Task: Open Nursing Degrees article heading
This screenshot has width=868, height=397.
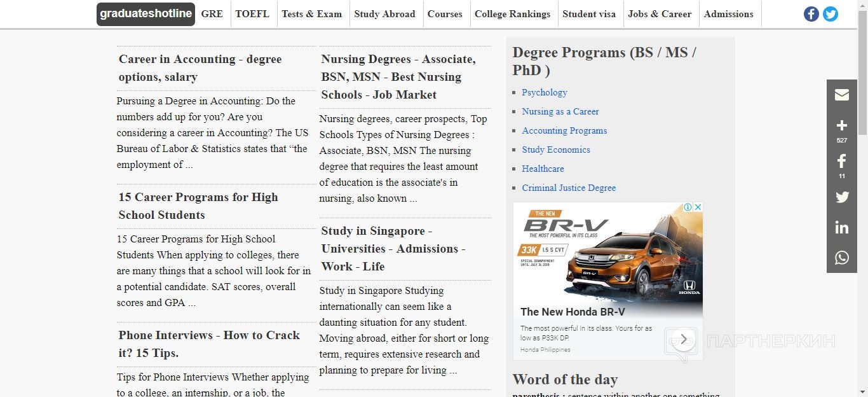Action: 398,77
